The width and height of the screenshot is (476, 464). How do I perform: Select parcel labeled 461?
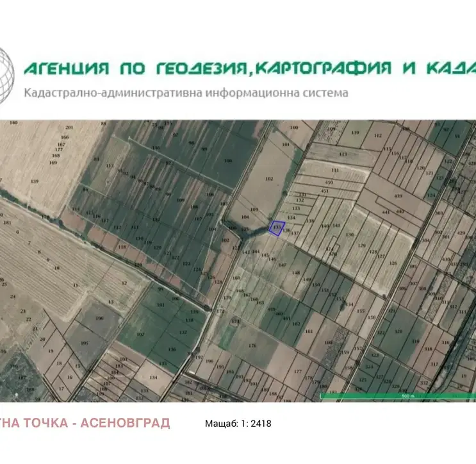coord(286,319)
